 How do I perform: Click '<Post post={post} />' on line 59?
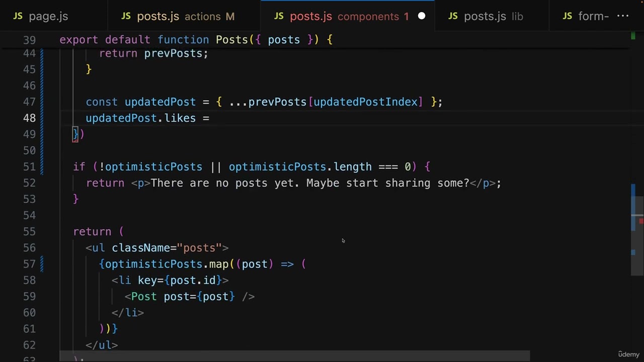190,297
